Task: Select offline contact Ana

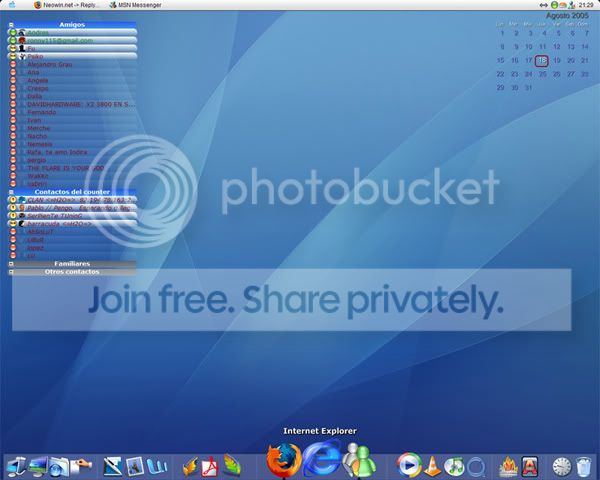Action: coord(72,72)
